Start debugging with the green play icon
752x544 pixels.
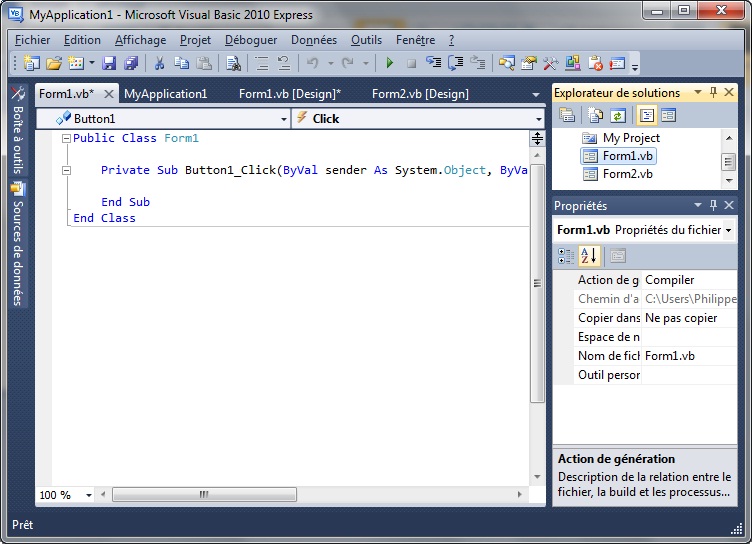point(390,63)
